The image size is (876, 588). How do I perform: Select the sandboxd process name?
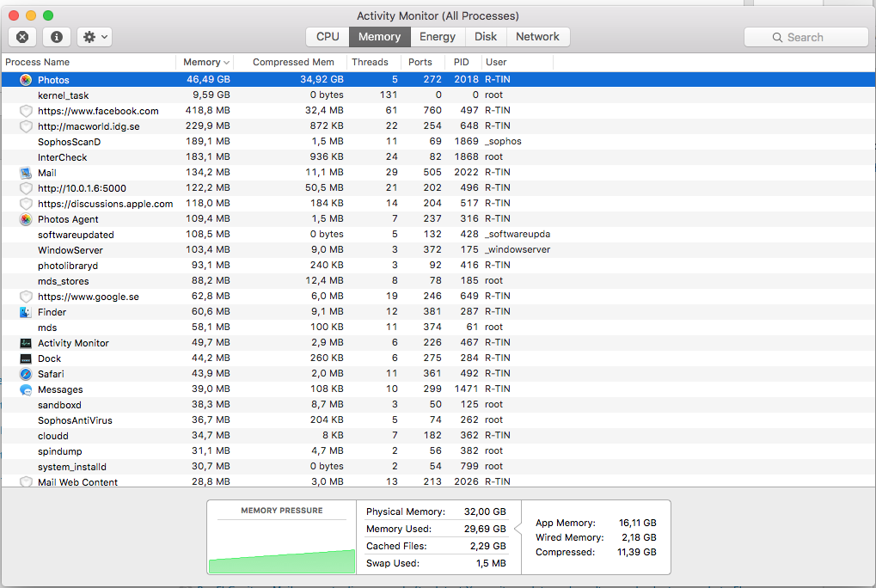[60, 405]
